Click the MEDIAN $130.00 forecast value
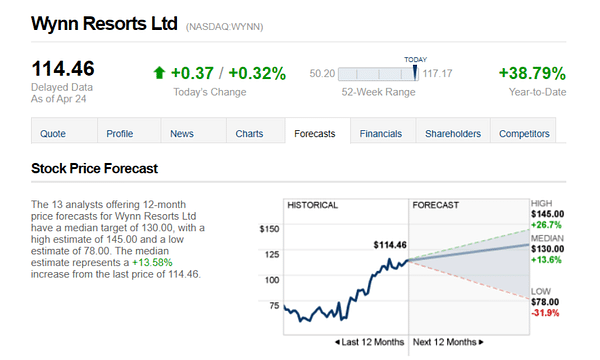Image resolution: width=600 pixels, height=360 pixels. pyautogui.click(x=547, y=249)
